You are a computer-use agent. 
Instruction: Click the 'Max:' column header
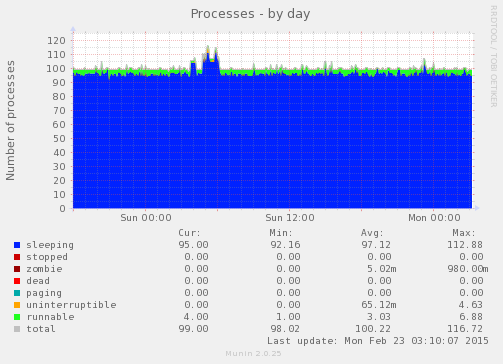pos(464,233)
